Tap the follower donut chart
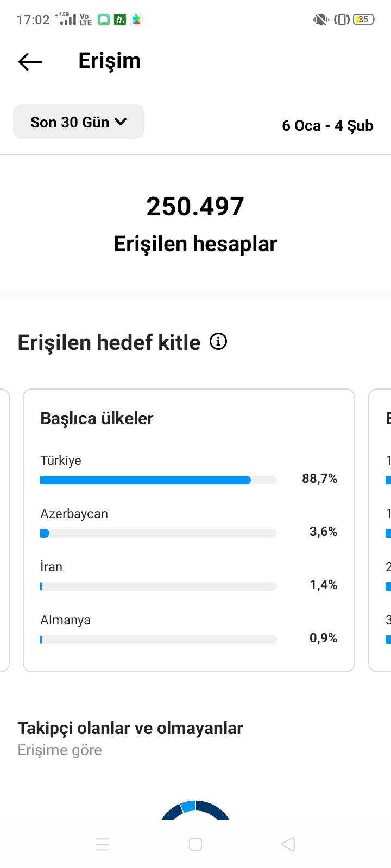Viewport: 391px width, 868px height. 195,810
